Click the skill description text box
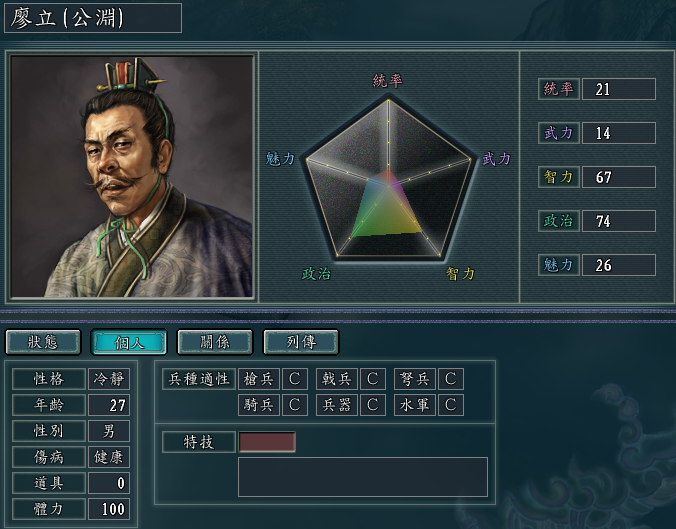The image size is (676, 529). coord(363,477)
